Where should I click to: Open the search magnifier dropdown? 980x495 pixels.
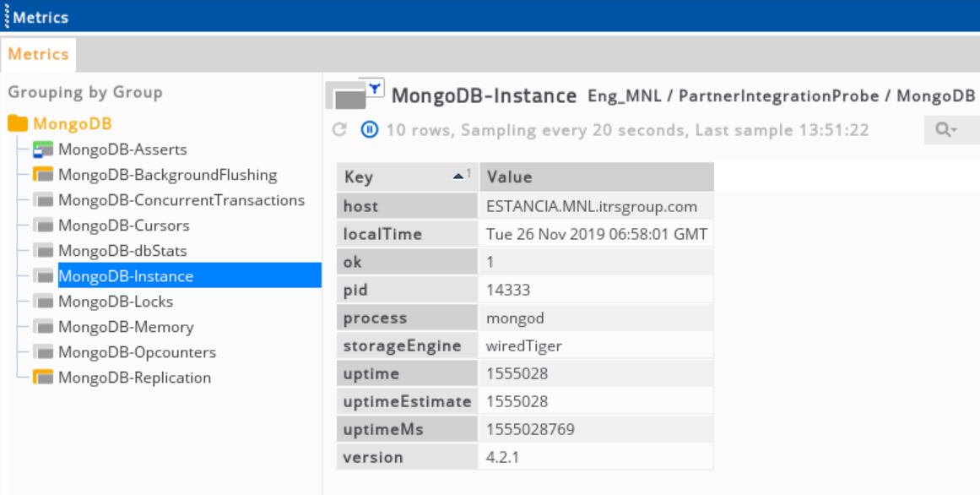click(947, 130)
